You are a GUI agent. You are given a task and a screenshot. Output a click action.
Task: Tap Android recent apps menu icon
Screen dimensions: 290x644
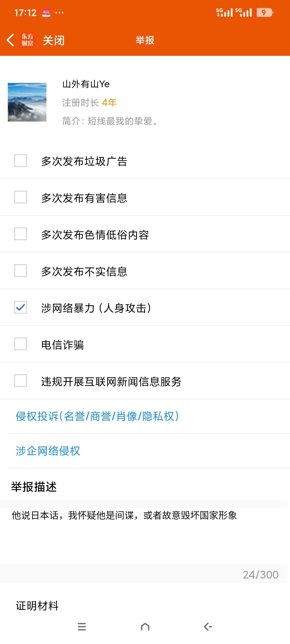click(x=82, y=627)
